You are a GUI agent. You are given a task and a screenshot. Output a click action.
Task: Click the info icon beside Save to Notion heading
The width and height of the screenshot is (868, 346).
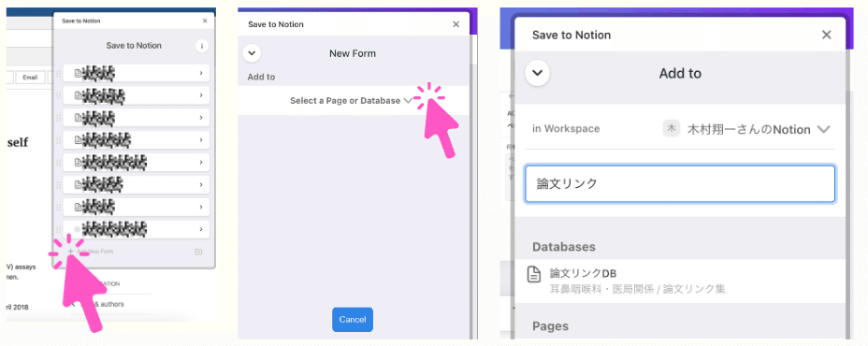201,46
